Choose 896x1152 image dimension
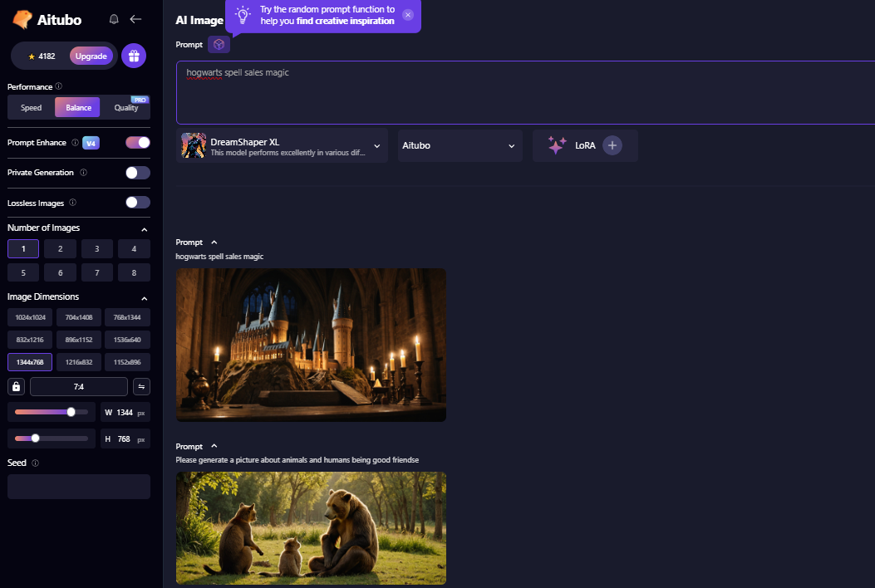The width and height of the screenshot is (875, 588). coord(79,340)
